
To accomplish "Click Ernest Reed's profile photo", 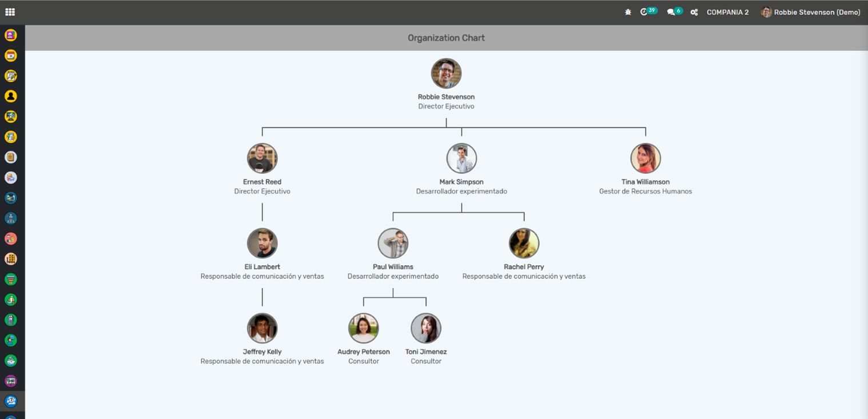I will click(262, 158).
